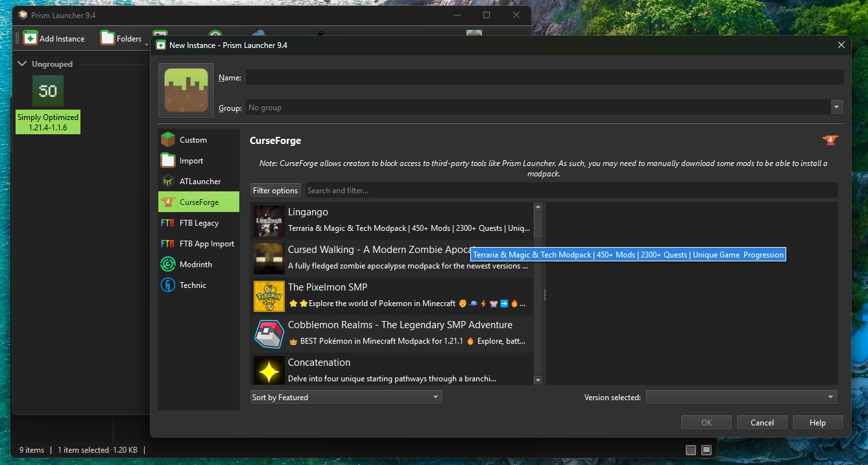
Task: Choose ATLauncher in the source list
Action: (x=199, y=181)
